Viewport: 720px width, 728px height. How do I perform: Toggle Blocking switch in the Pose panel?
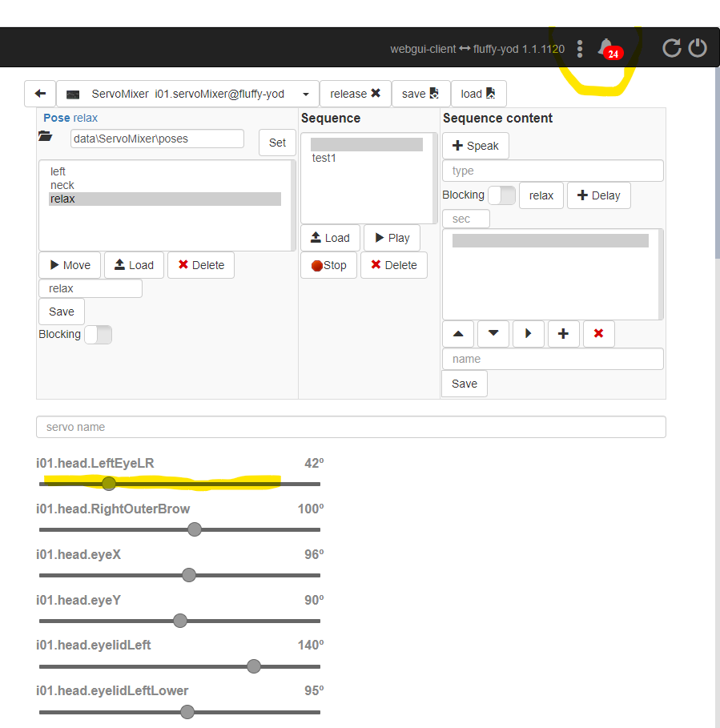(x=98, y=334)
